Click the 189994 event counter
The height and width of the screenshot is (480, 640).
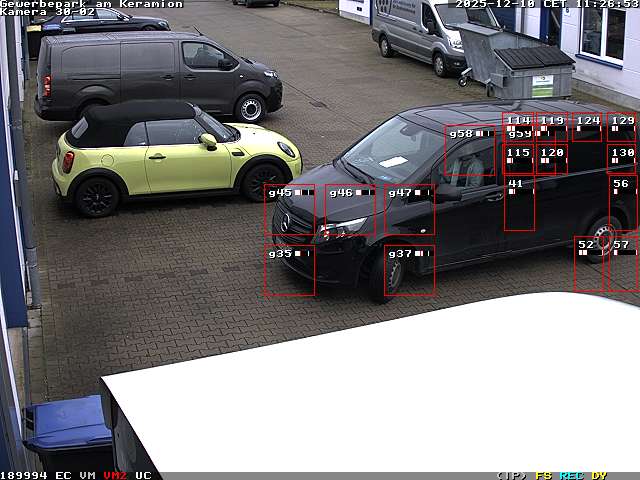pyautogui.click(x=24, y=475)
